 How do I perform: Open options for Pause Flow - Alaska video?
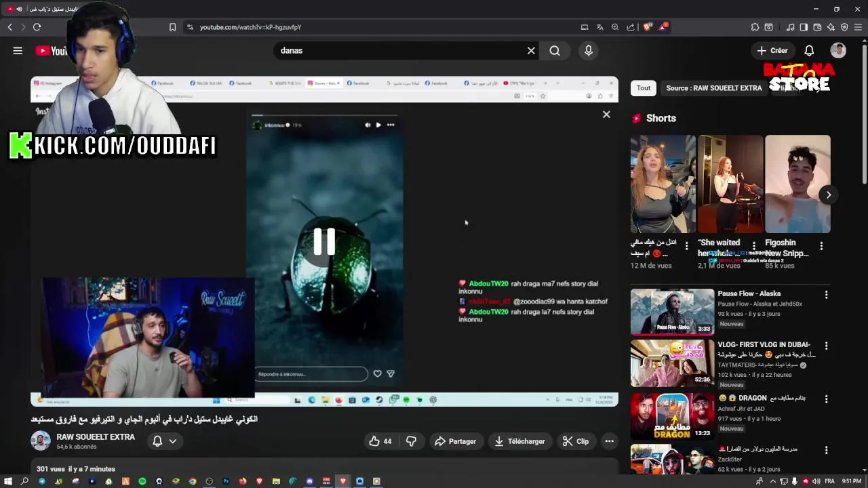pos(826,295)
